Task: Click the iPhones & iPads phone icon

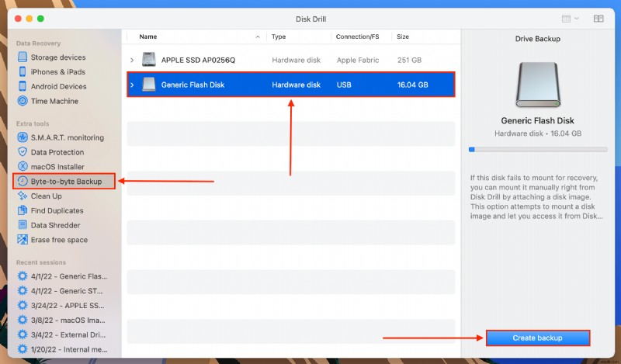Action: click(x=23, y=71)
